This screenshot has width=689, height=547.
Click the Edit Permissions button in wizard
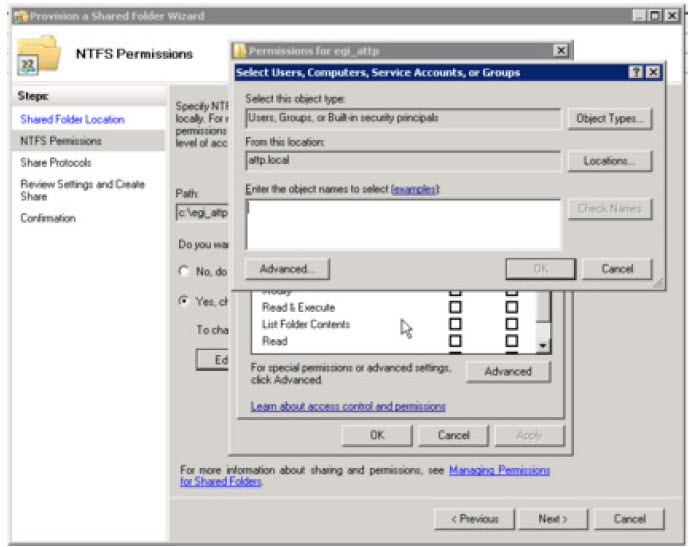tap(213, 360)
